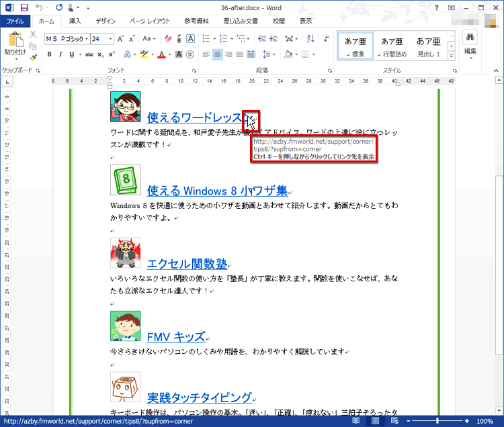Toggle justify alignment
504x427 pixels.
(240, 54)
